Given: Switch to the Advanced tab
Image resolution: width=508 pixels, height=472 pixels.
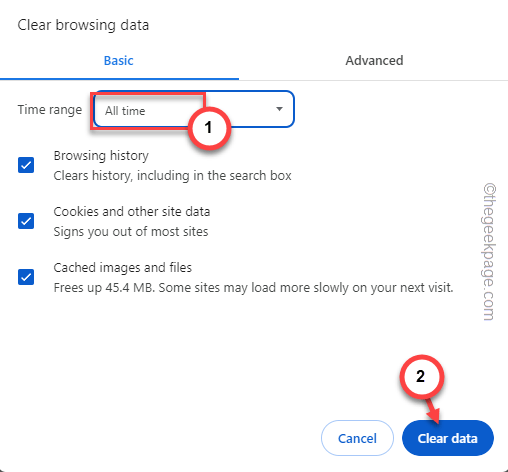Looking at the screenshot, I should 374,61.
